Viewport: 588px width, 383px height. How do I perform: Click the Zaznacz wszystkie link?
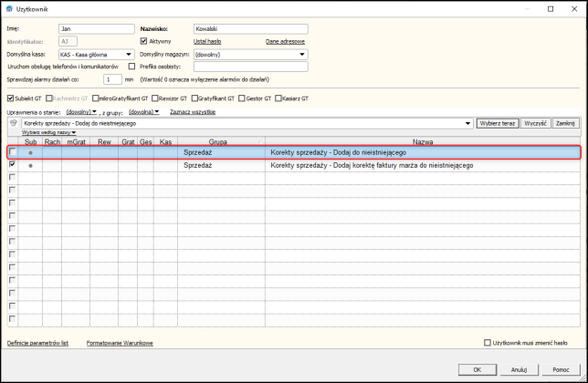point(193,112)
